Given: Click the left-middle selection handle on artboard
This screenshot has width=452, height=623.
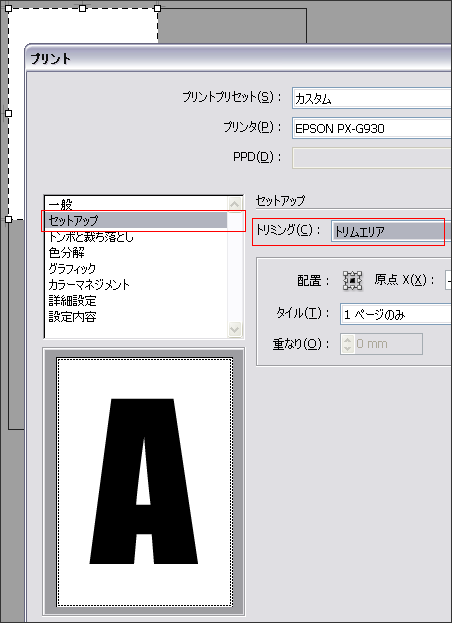Looking at the screenshot, I should pyautogui.click(x=8, y=113).
